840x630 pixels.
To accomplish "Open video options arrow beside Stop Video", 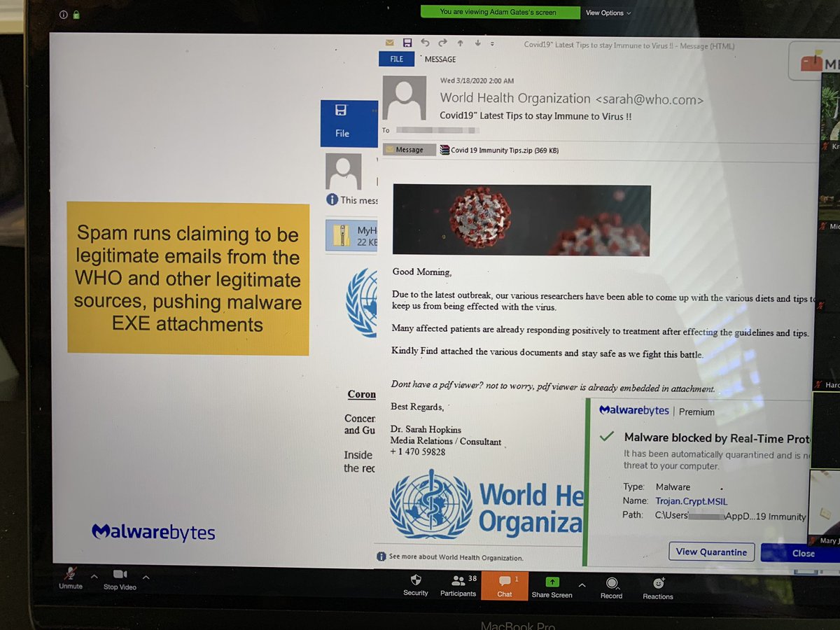I will click(146, 577).
